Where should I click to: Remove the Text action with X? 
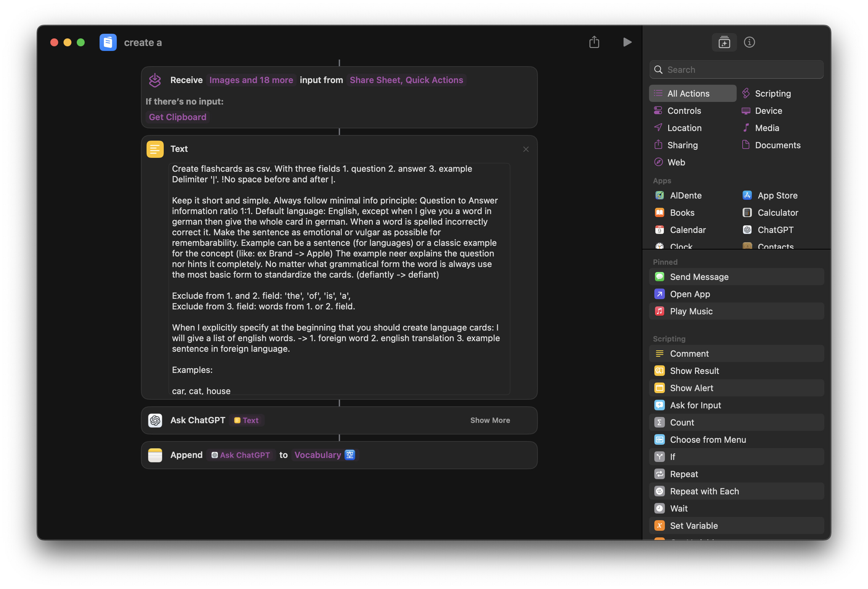pyautogui.click(x=526, y=150)
